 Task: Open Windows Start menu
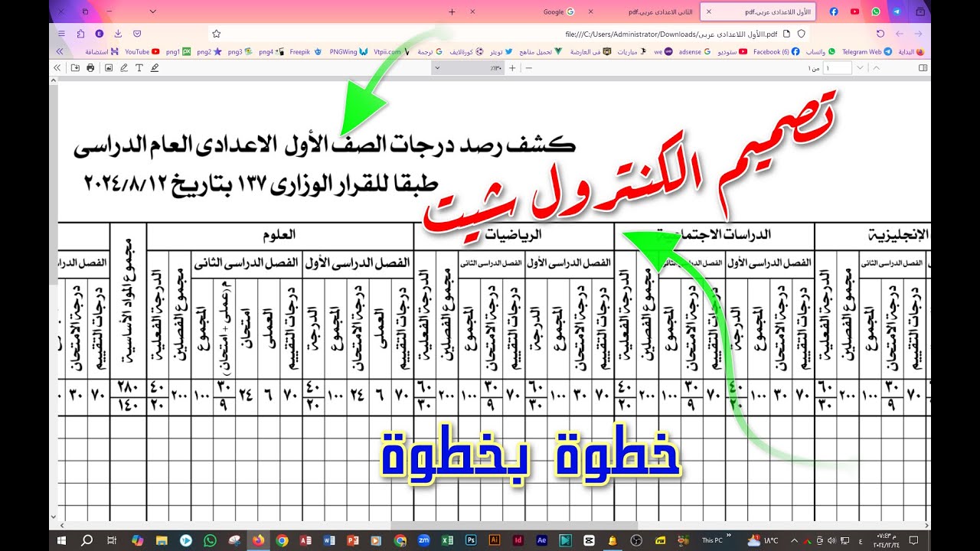[62, 540]
